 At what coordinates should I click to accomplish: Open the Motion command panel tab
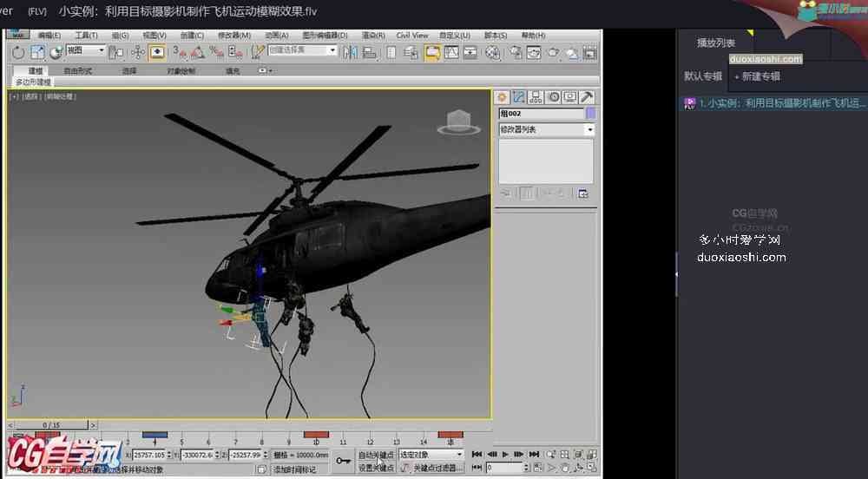click(553, 97)
